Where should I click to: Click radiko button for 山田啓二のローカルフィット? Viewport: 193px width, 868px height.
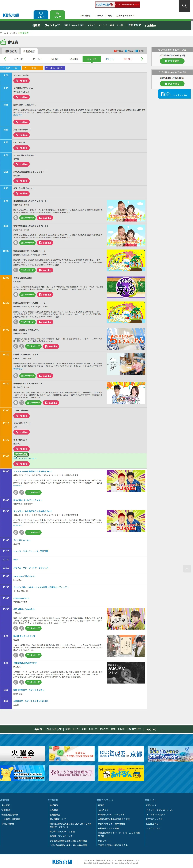tap(45, 376)
